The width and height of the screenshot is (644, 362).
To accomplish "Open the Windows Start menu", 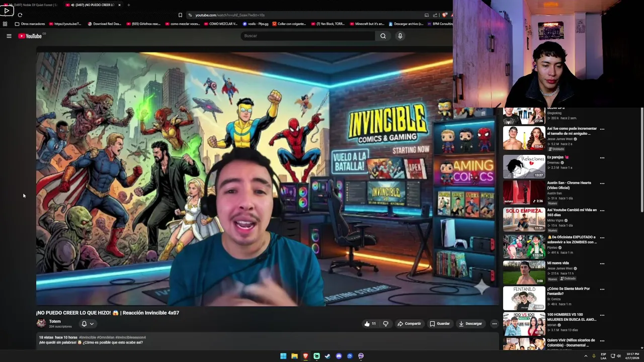I will tap(283, 356).
